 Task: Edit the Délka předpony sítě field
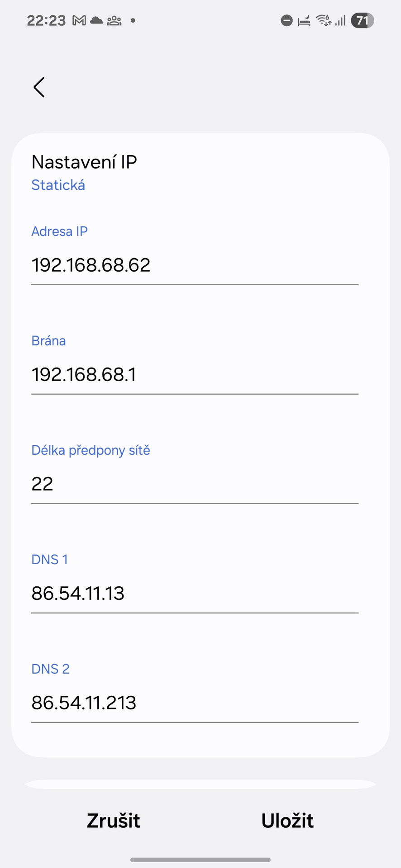[195, 484]
